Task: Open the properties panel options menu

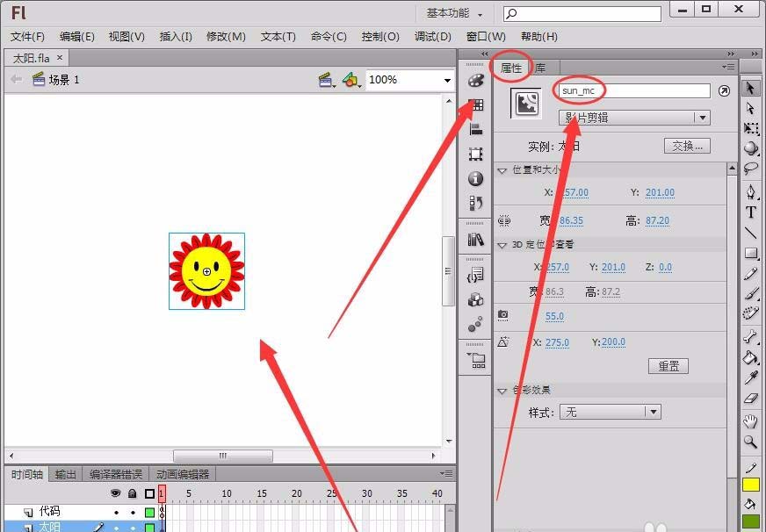Action: tap(728, 67)
